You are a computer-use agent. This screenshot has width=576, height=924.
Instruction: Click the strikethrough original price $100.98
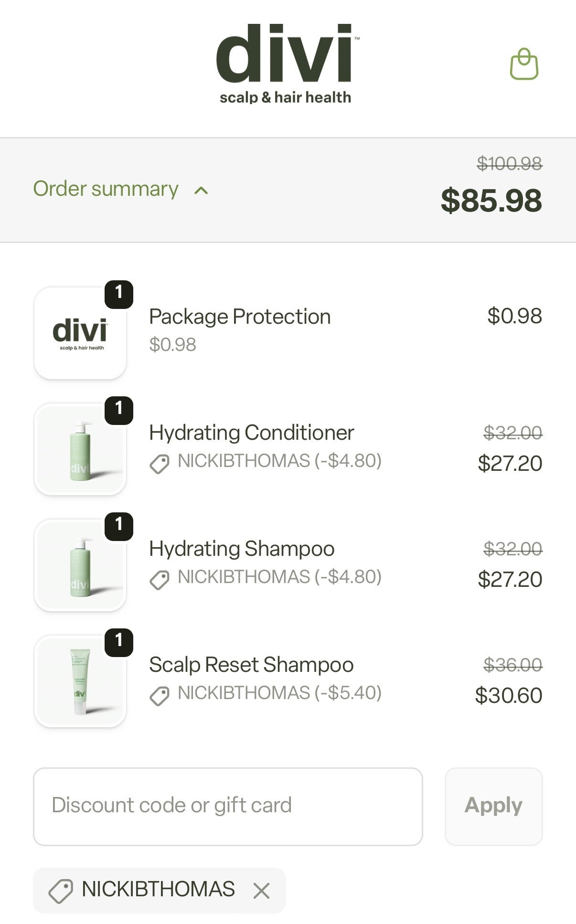pyautogui.click(x=510, y=165)
